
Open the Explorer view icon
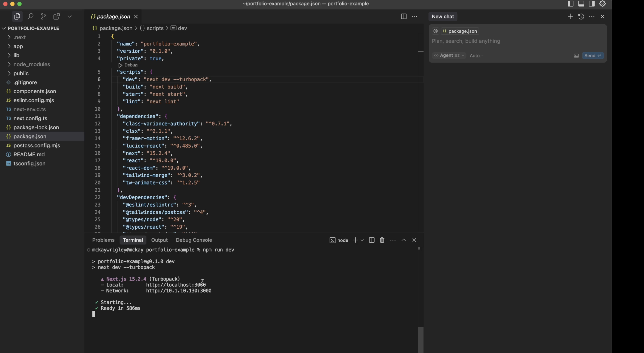click(17, 17)
